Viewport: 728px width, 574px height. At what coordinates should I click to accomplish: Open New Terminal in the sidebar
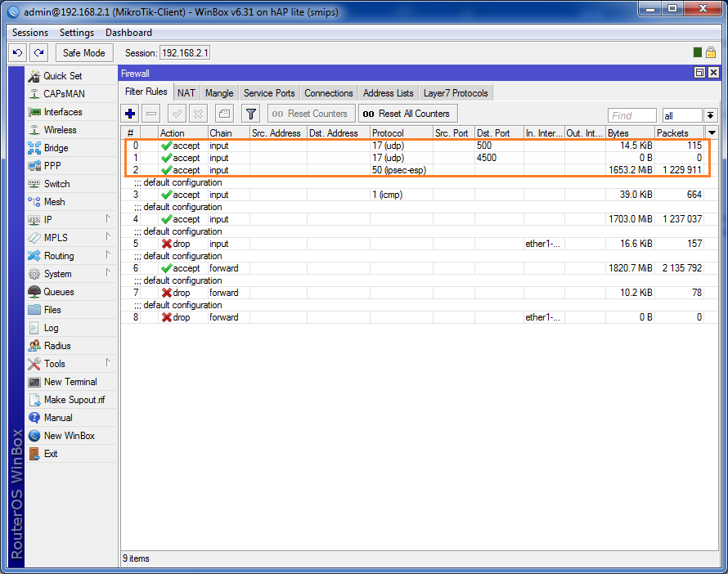point(70,382)
